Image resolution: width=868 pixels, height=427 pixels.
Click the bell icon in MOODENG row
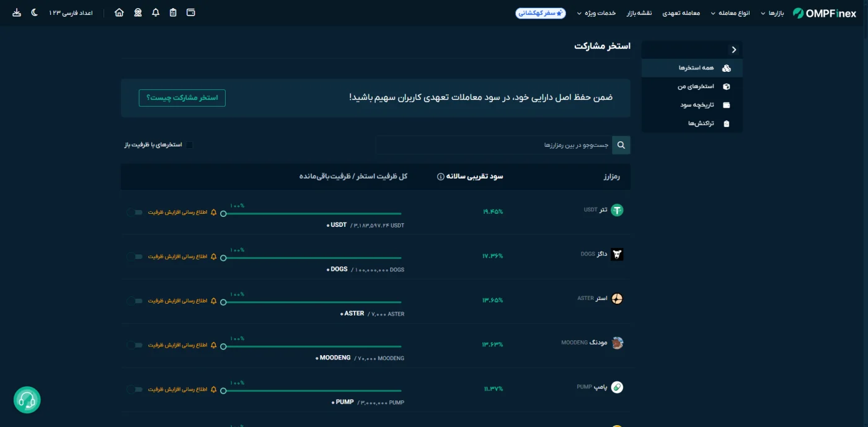214,345
